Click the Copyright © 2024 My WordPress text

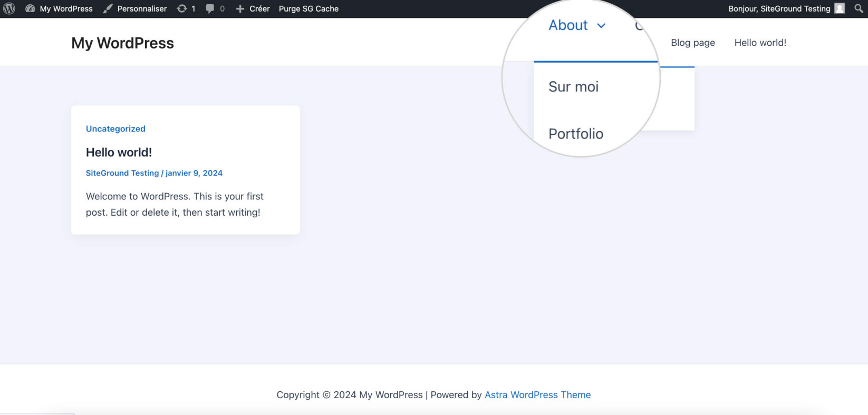350,395
